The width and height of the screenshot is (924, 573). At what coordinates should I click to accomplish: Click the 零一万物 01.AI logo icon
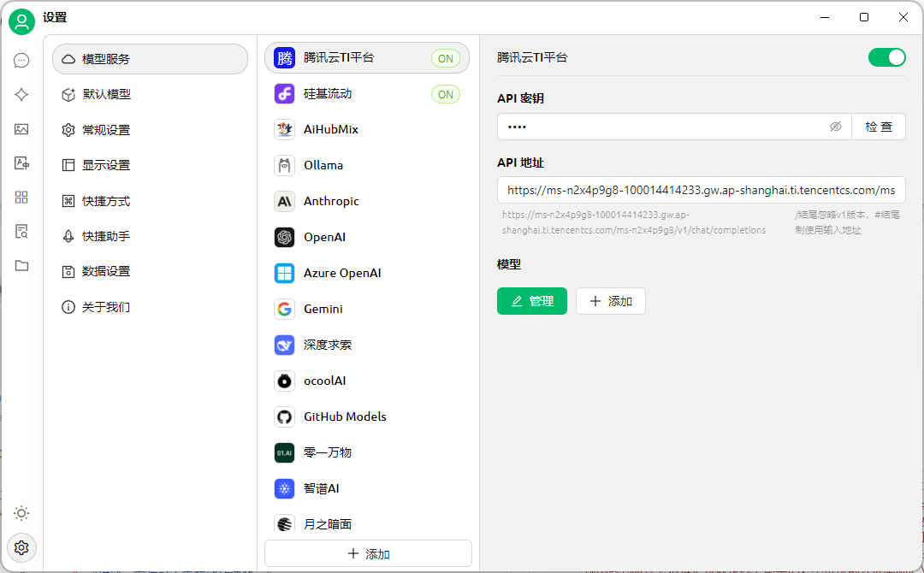tap(285, 453)
